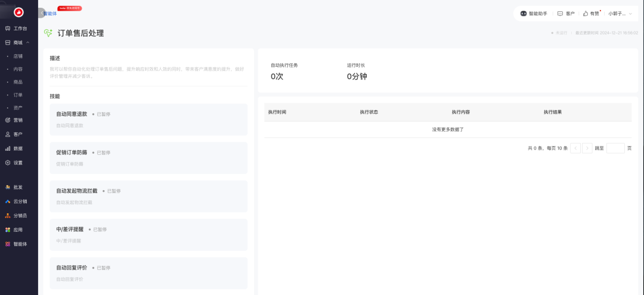This screenshot has height=295, width=644.
Task: Click the 应用 apps icon
Action: click(8, 230)
